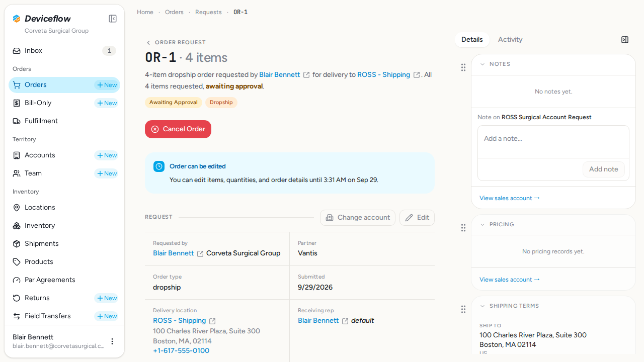The height and width of the screenshot is (362, 644).
Task: Open ROSS - Shipping external link icon in summary
Action: tap(417, 75)
